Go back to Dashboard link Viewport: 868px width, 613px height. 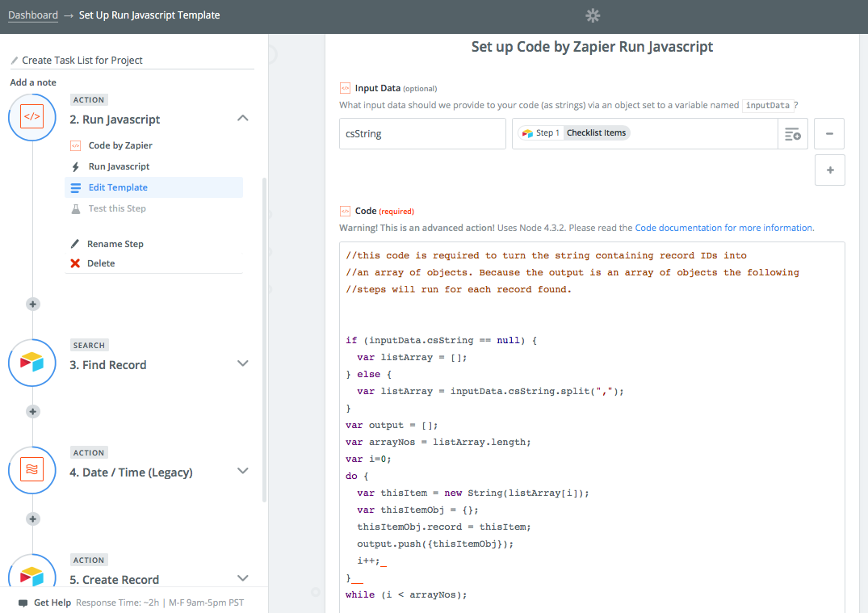[32, 15]
